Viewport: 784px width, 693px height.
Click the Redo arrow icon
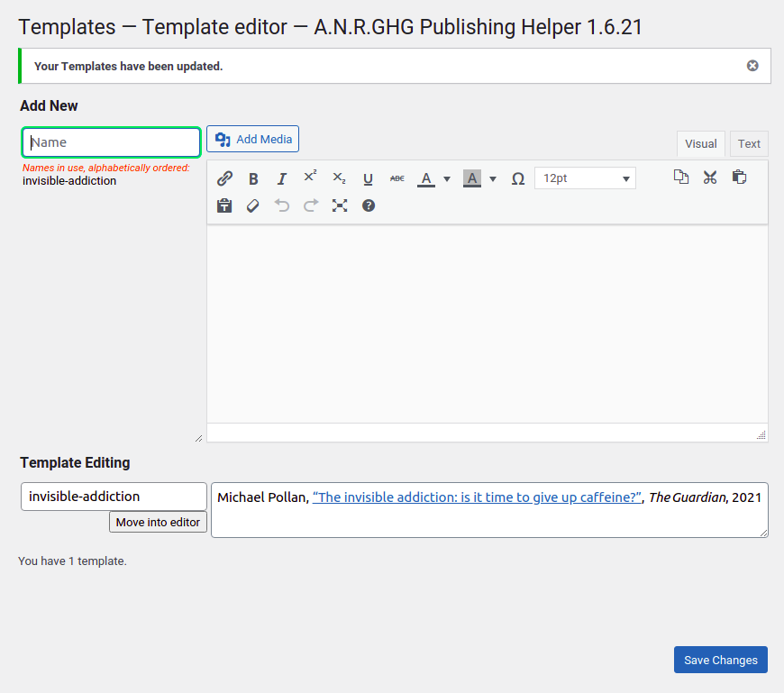pos(311,206)
